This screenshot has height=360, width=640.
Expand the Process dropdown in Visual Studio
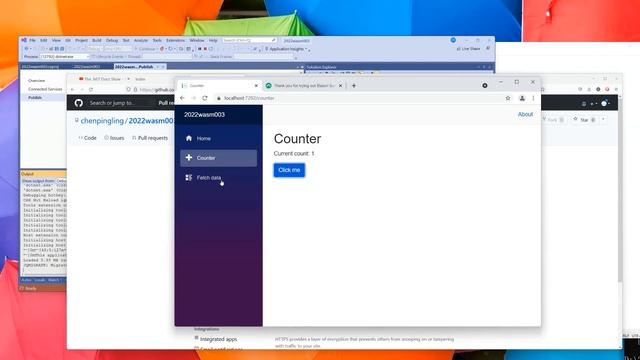(x=87, y=57)
